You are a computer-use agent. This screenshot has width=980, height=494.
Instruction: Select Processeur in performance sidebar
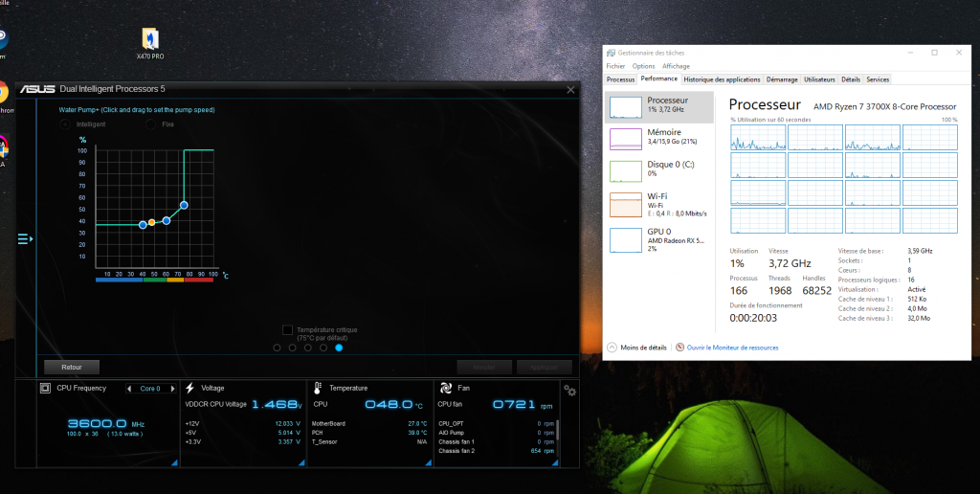[659, 107]
